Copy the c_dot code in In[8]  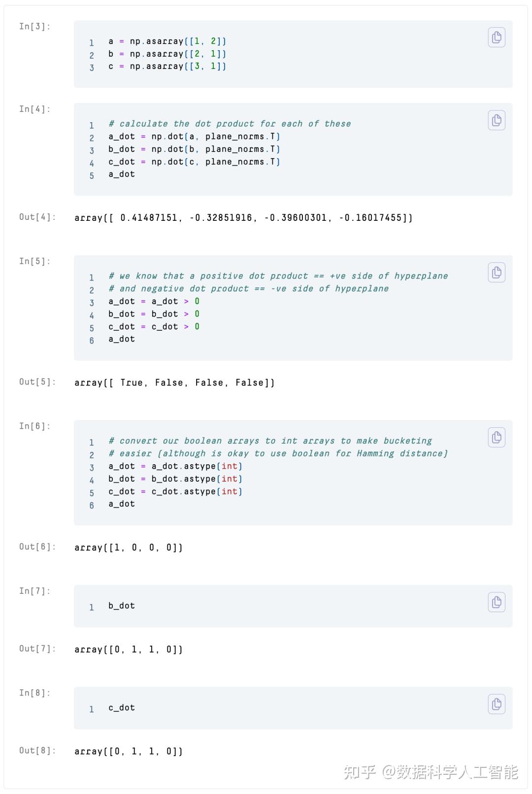[497, 704]
